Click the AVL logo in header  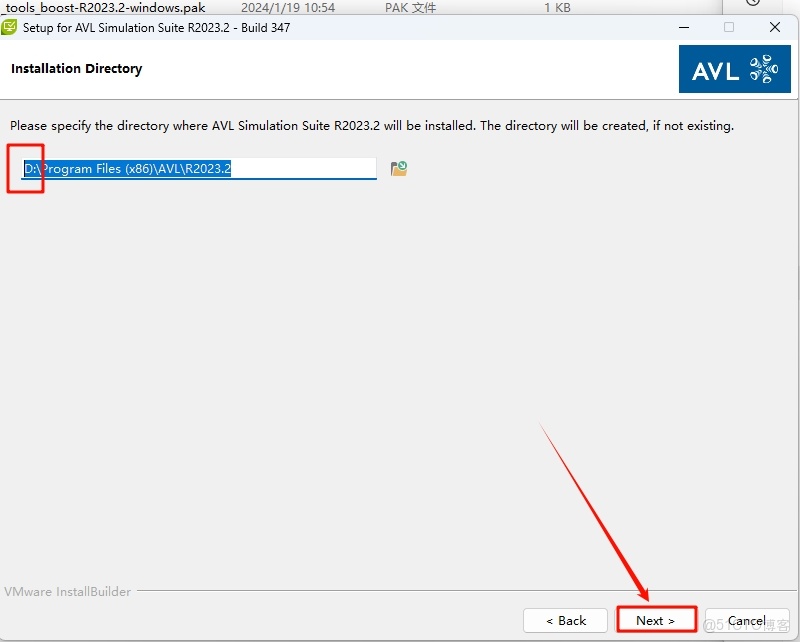(x=735, y=69)
